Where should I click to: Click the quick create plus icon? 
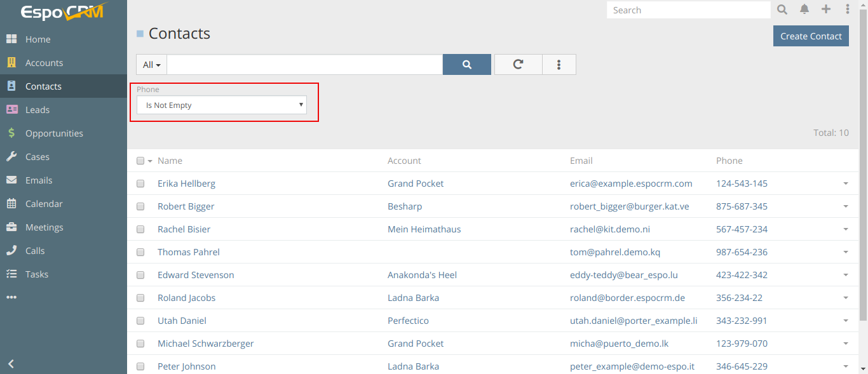[825, 10]
